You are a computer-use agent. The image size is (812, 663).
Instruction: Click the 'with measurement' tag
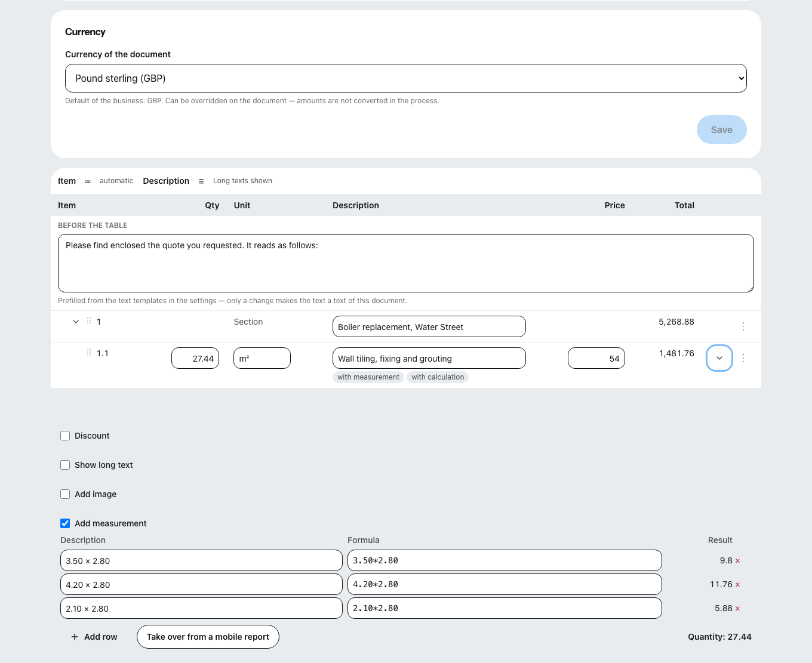point(368,377)
